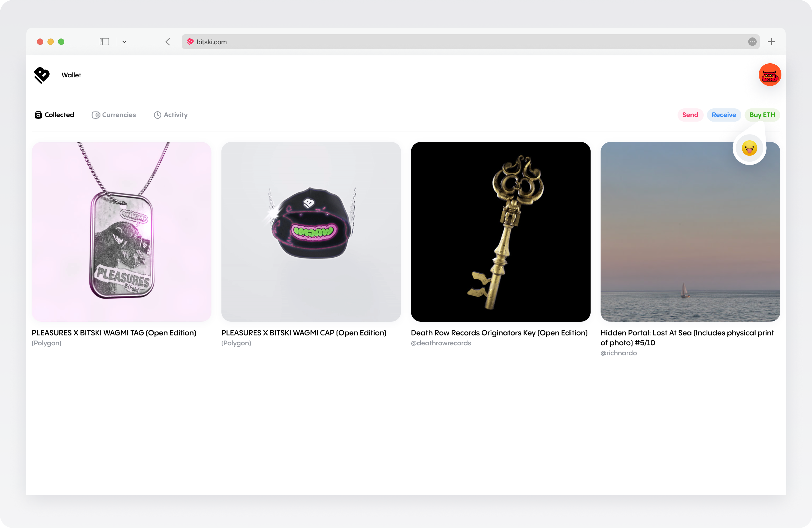Open PLEASURES X BITSKI WAGMI CAP title
The width and height of the screenshot is (812, 528).
click(x=304, y=333)
